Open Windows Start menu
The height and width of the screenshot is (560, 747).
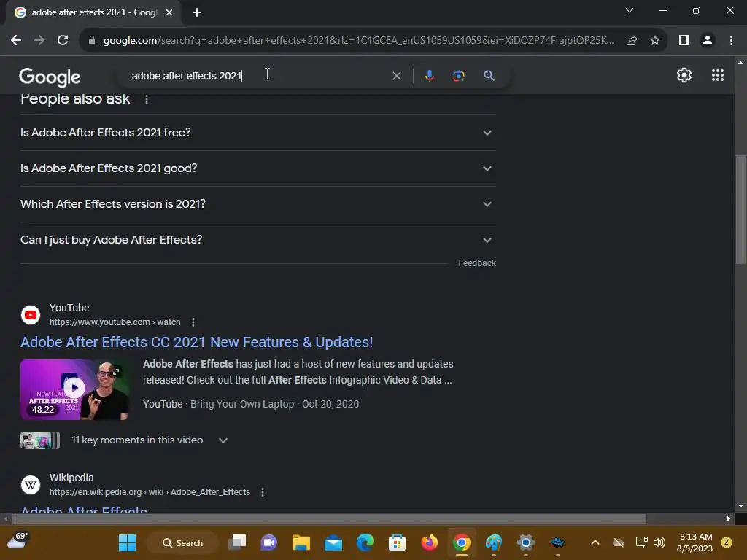point(127,542)
